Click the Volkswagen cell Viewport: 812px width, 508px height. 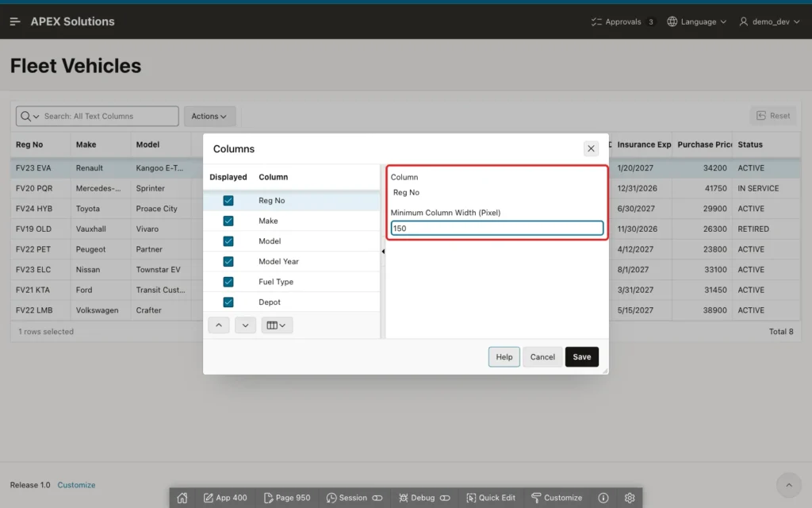point(101,310)
